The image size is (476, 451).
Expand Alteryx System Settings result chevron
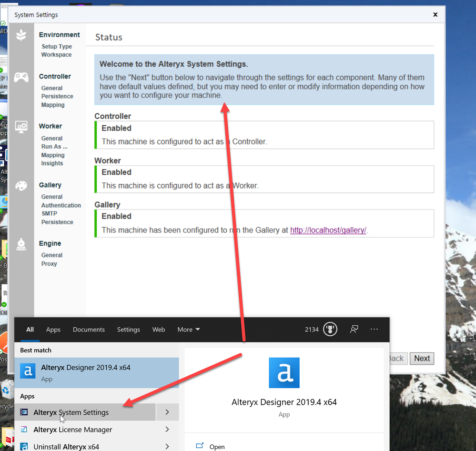click(x=167, y=411)
